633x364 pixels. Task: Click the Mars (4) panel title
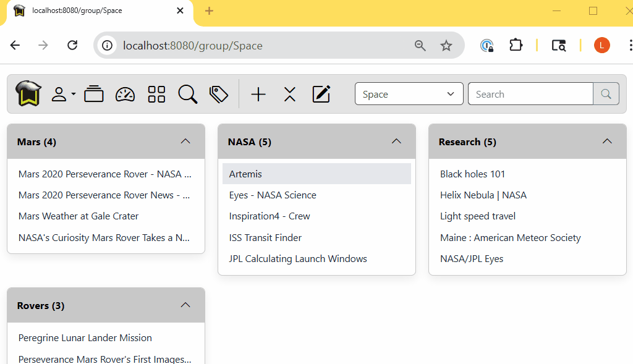(x=36, y=142)
